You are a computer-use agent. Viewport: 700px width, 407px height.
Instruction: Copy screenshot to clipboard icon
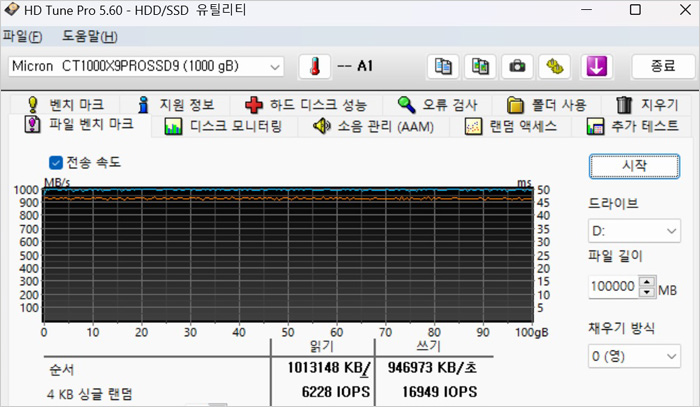coord(480,66)
